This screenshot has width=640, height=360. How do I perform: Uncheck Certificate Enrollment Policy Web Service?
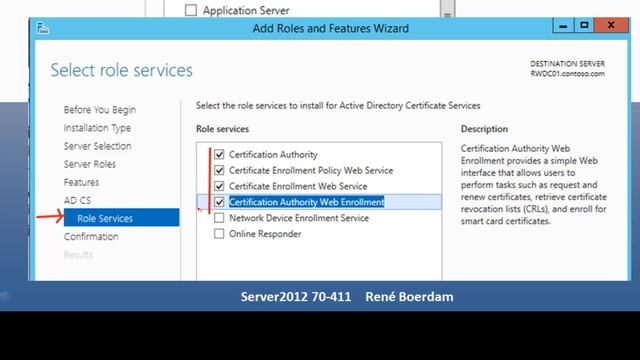pyautogui.click(x=219, y=170)
